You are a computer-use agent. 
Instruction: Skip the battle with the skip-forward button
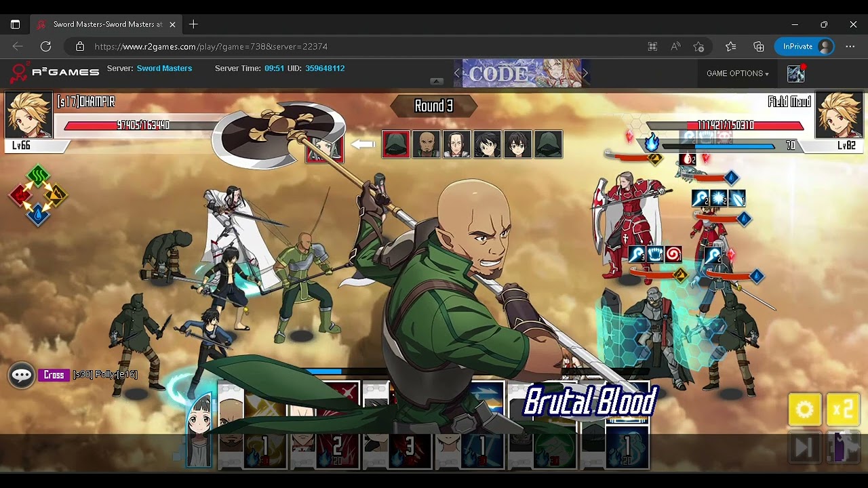pos(805,448)
